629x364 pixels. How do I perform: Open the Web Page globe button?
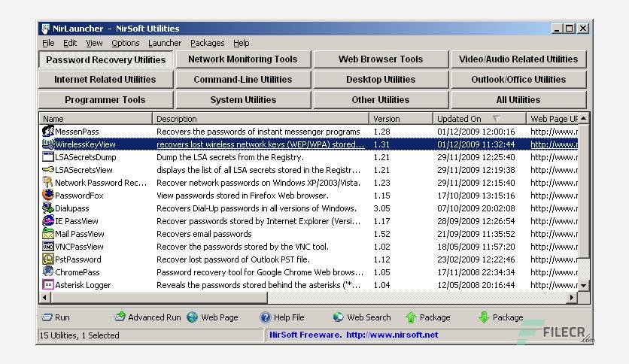pos(213,317)
